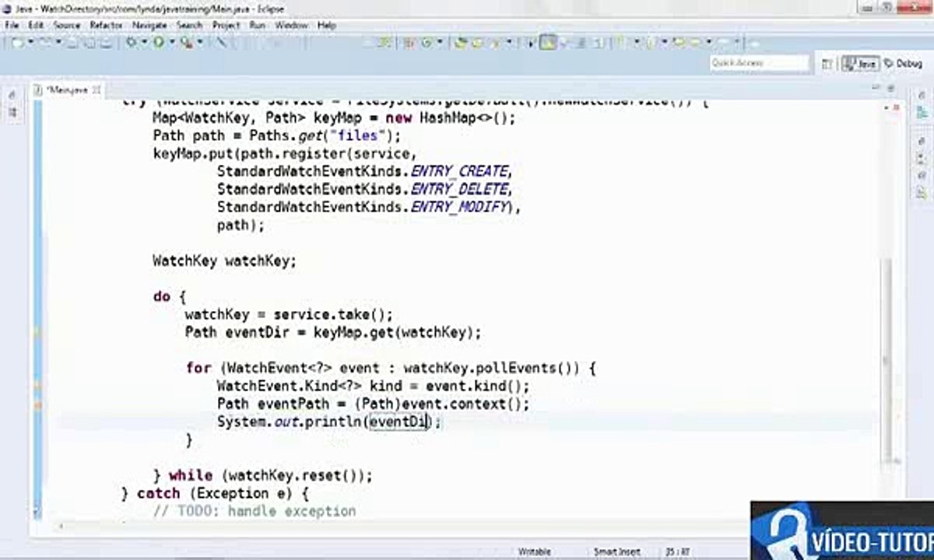Image resolution: width=934 pixels, height=560 pixels.
Task: Click the 'catch (Exception e)' line
Action: (x=216, y=493)
